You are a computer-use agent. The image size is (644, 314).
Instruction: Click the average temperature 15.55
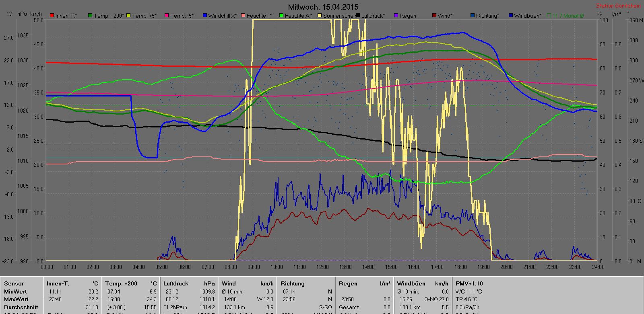click(150, 307)
